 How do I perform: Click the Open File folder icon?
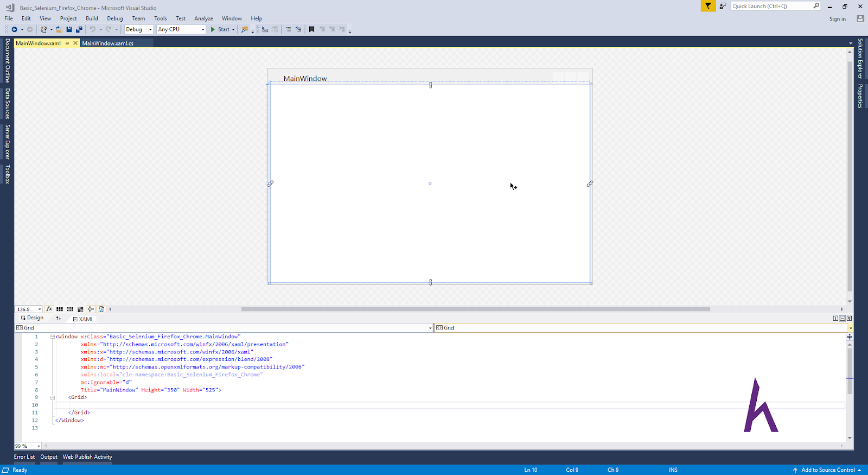59,29
